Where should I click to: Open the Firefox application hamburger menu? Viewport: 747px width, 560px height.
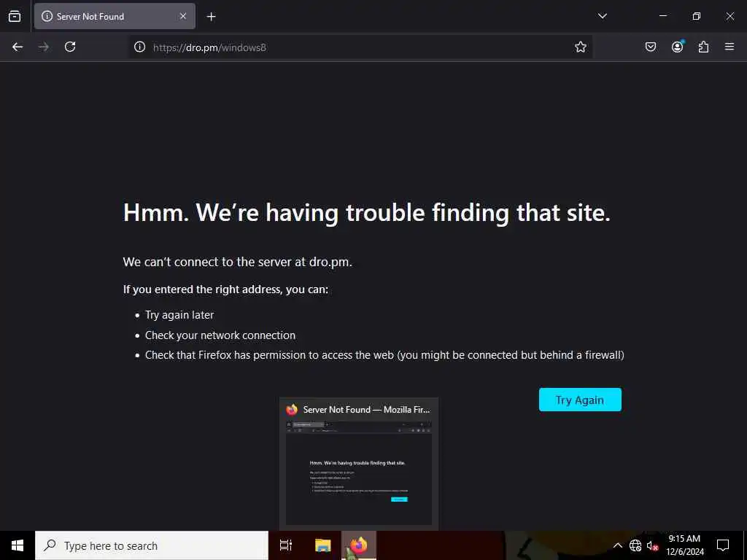point(729,47)
